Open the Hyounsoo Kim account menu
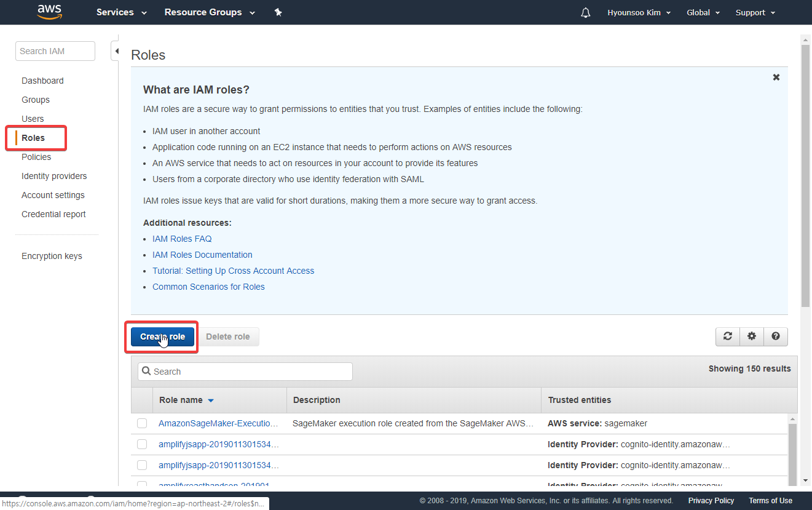This screenshot has height=510, width=812. tap(639, 12)
